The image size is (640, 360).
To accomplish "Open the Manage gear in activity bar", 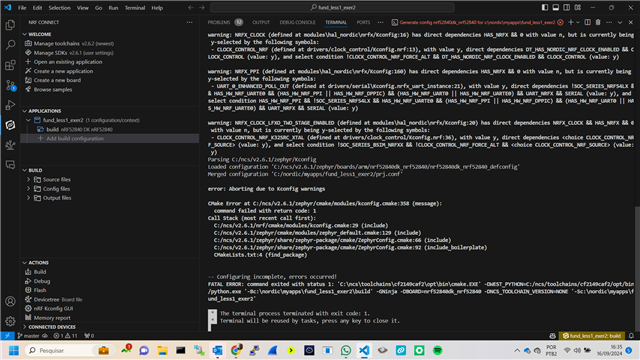I will coord(10,321).
